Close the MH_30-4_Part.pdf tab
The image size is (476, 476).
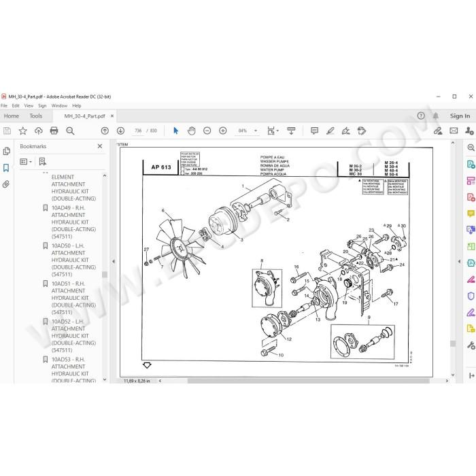tap(112, 116)
